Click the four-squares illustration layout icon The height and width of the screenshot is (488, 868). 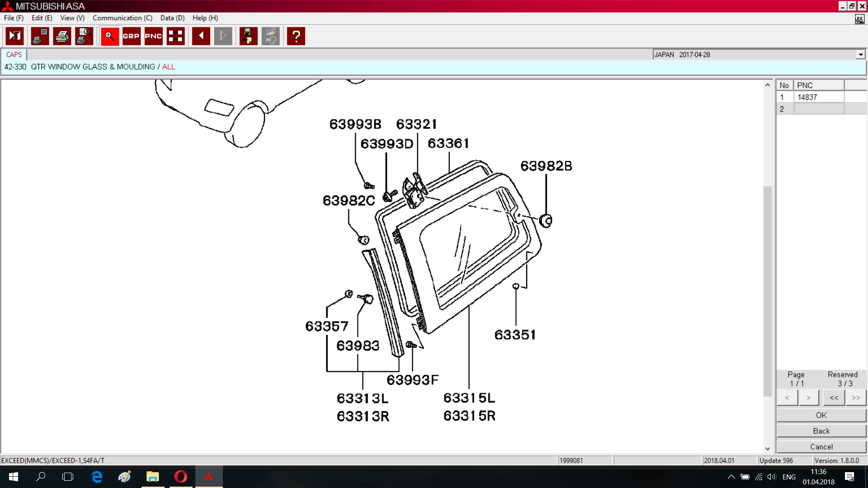point(175,36)
